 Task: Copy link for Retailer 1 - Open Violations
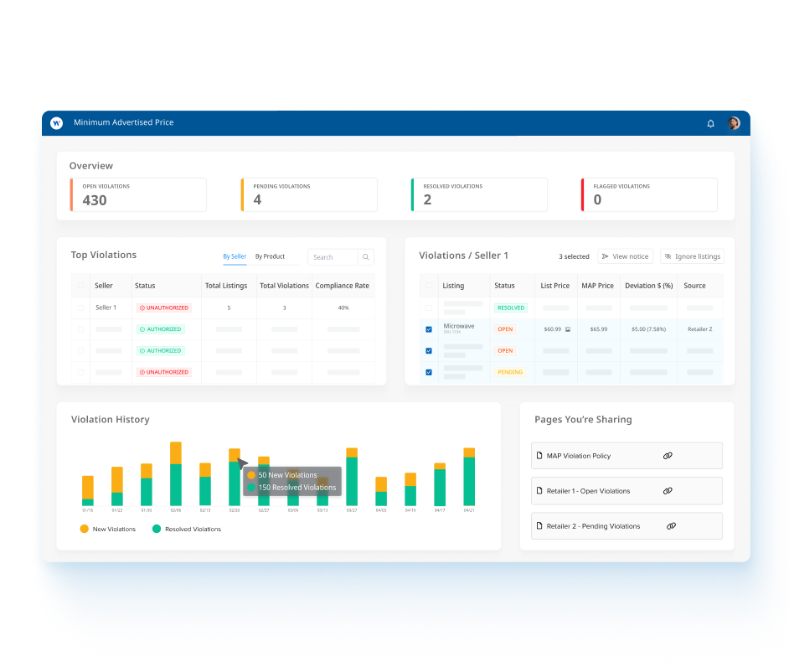point(668,491)
